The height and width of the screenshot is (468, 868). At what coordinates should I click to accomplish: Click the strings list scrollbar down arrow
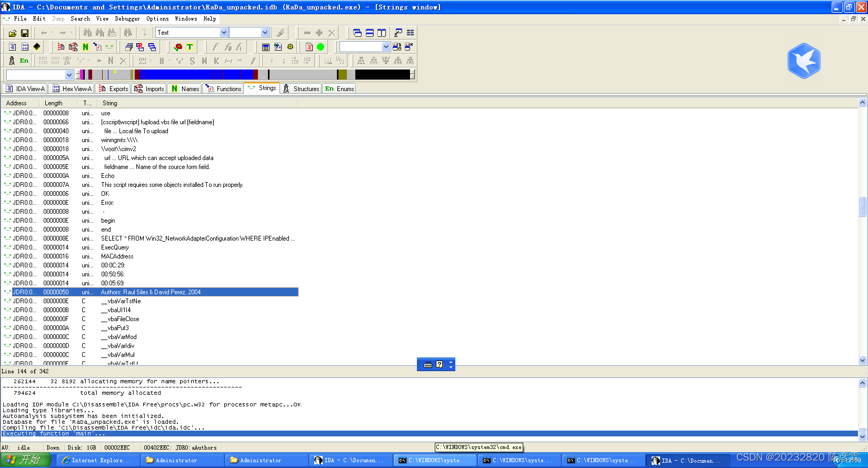862,361
